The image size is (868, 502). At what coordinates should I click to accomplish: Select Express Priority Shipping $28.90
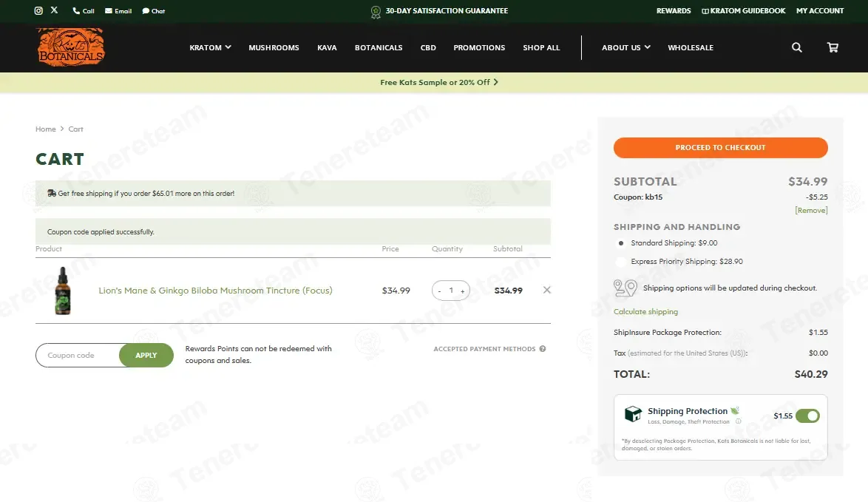[621, 262]
